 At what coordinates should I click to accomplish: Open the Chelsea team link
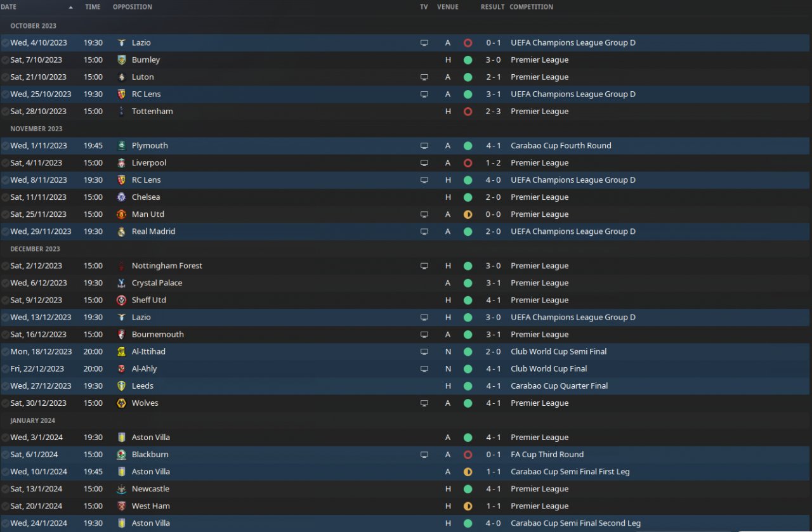tap(146, 197)
